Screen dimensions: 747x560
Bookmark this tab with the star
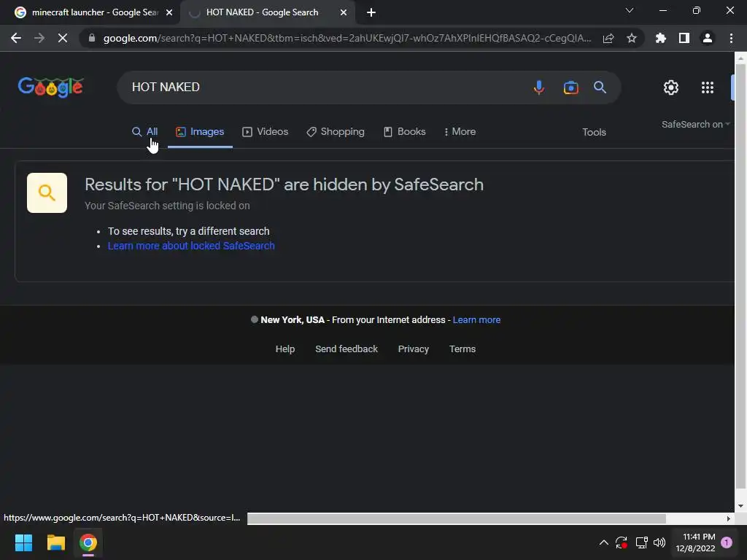coord(632,38)
